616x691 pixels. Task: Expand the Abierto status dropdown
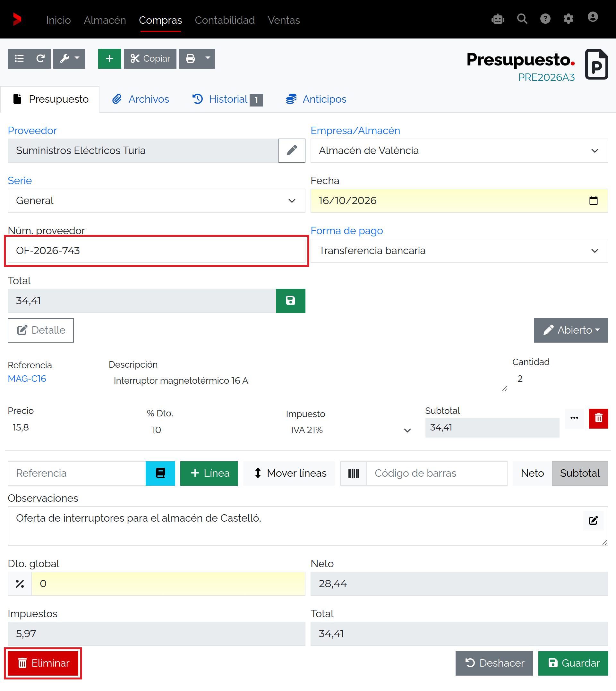point(571,330)
